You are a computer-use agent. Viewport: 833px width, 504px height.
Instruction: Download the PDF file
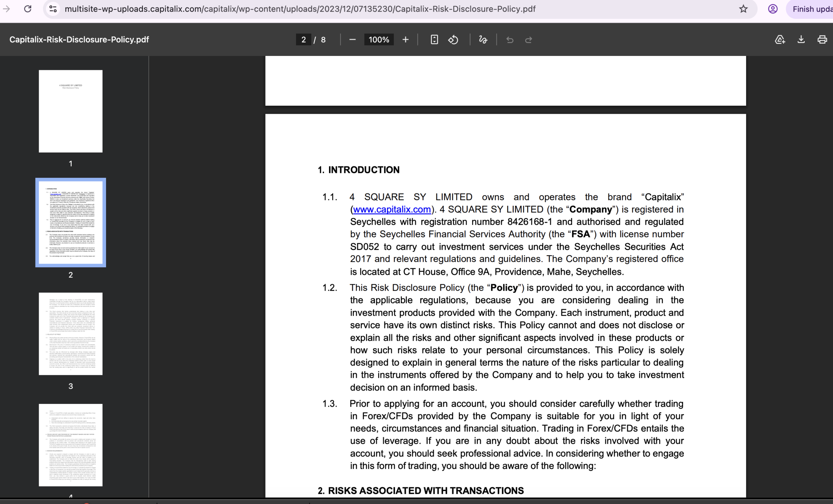pyautogui.click(x=801, y=40)
